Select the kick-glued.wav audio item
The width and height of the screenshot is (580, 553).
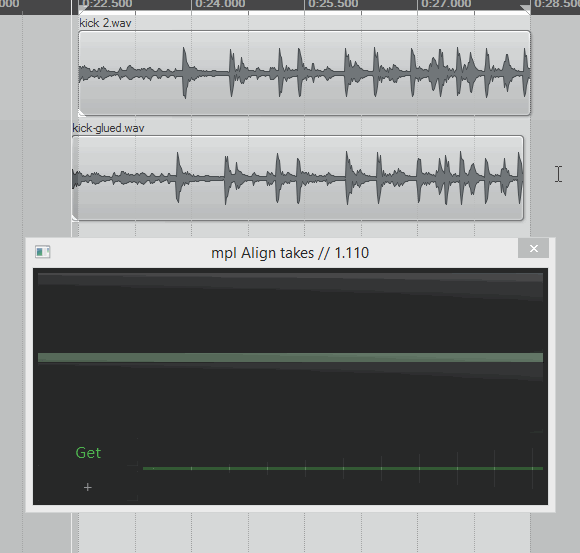[298, 178]
